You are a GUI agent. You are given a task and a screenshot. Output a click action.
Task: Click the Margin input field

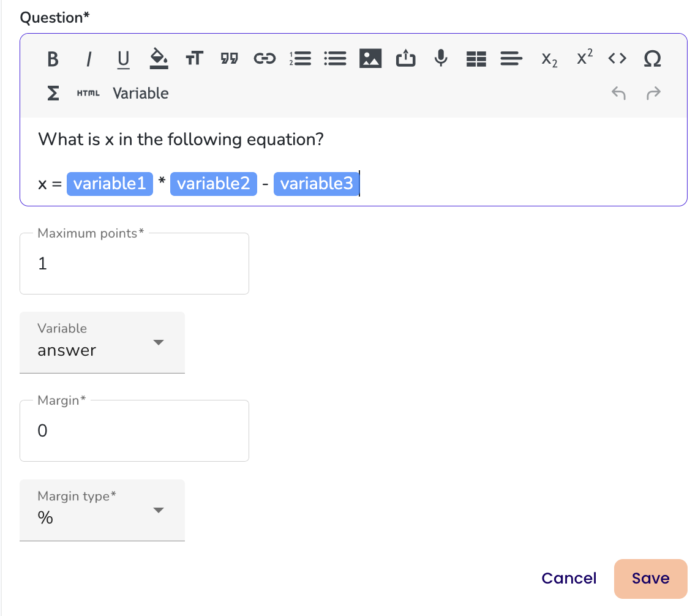click(134, 431)
